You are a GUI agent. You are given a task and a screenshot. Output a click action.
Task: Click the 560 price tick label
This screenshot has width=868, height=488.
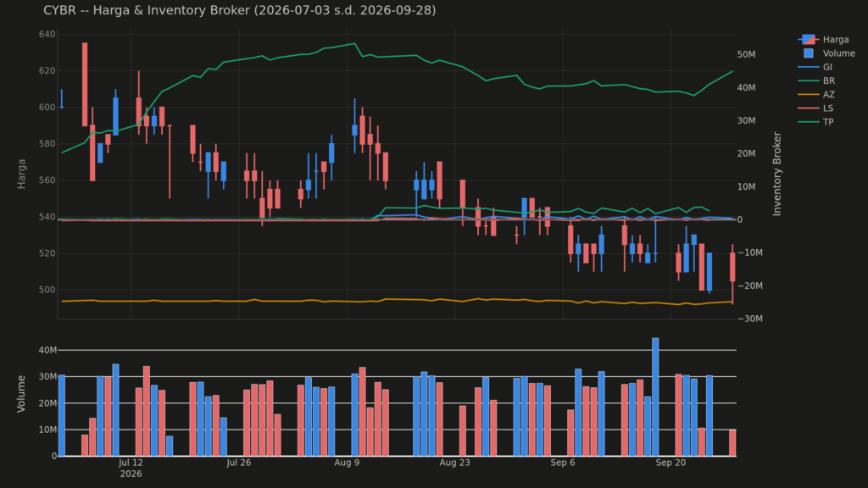(x=47, y=180)
